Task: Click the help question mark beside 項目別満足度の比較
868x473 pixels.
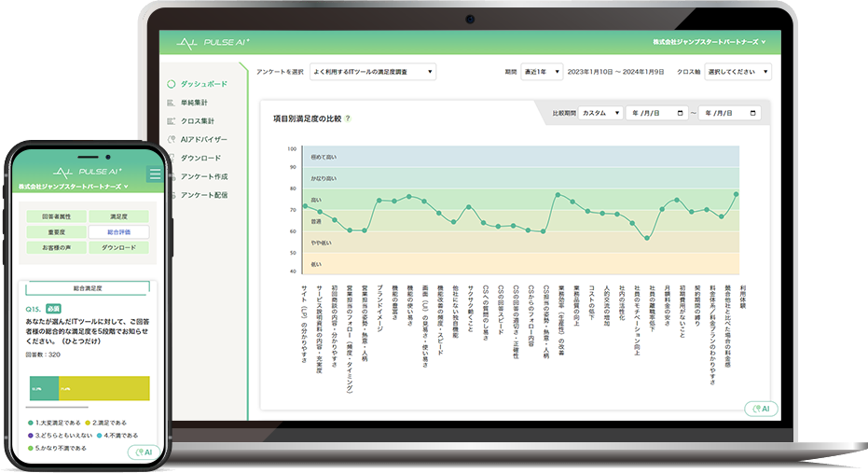Action: click(348, 118)
